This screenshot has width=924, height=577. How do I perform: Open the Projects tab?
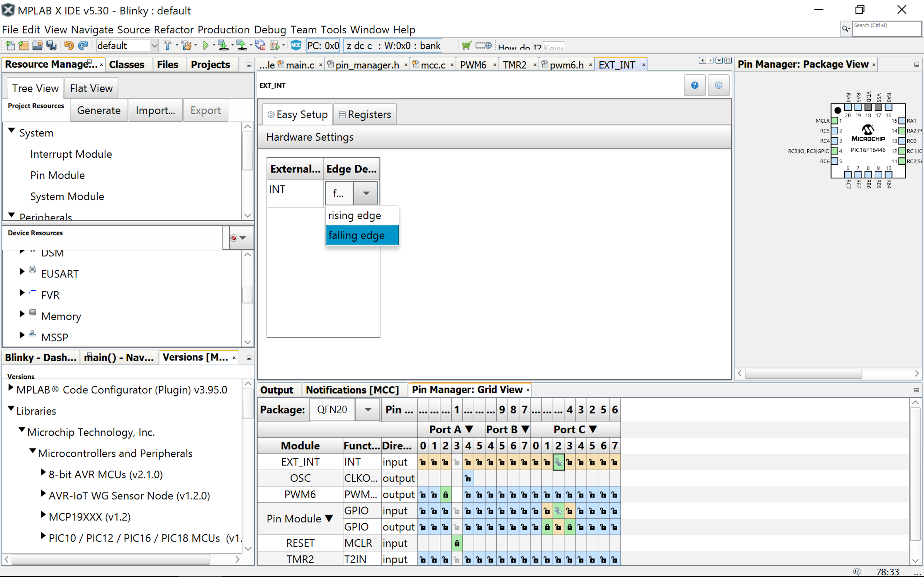(x=210, y=65)
